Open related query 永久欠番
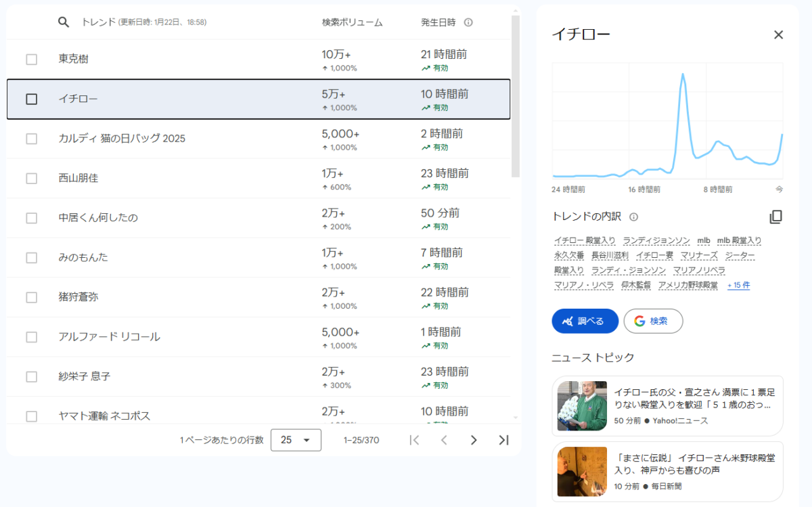Screen dimensions: 812x507 [568, 255]
